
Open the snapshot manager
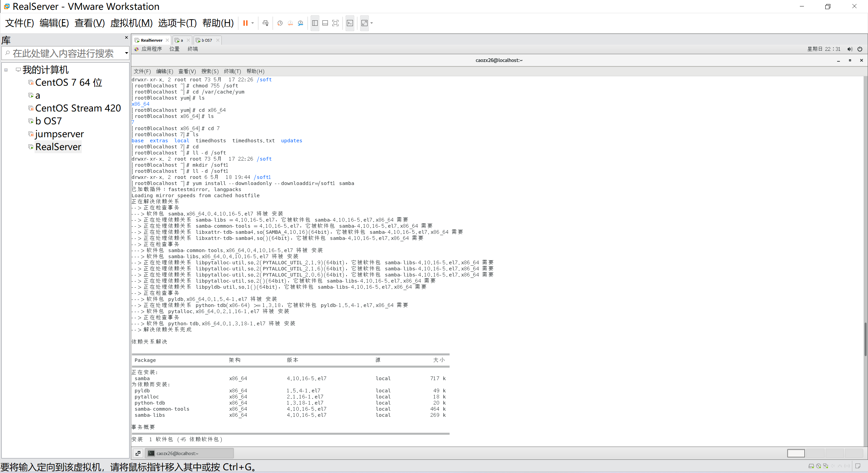point(300,23)
